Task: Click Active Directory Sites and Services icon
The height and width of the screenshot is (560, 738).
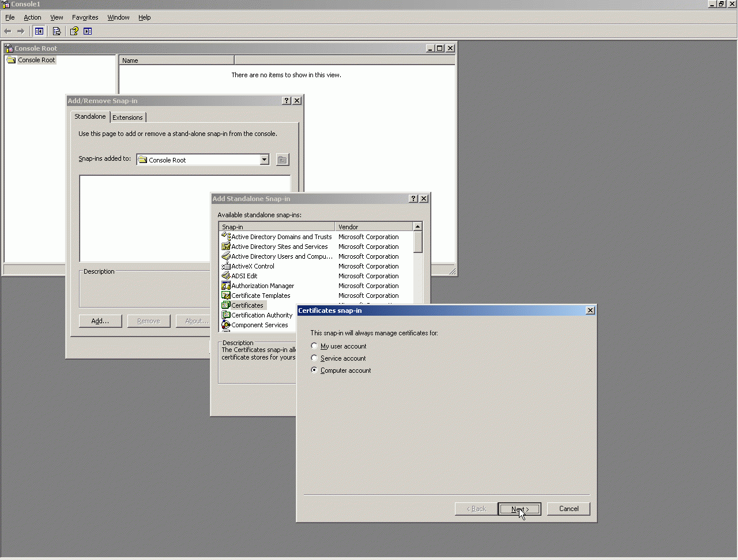Action: tap(226, 247)
